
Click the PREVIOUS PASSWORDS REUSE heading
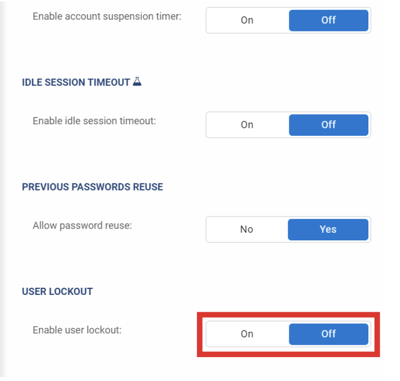tap(92, 187)
